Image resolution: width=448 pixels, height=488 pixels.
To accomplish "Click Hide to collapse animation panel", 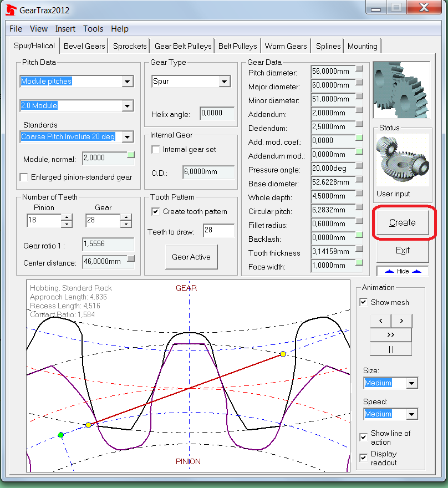I will click(x=403, y=271).
